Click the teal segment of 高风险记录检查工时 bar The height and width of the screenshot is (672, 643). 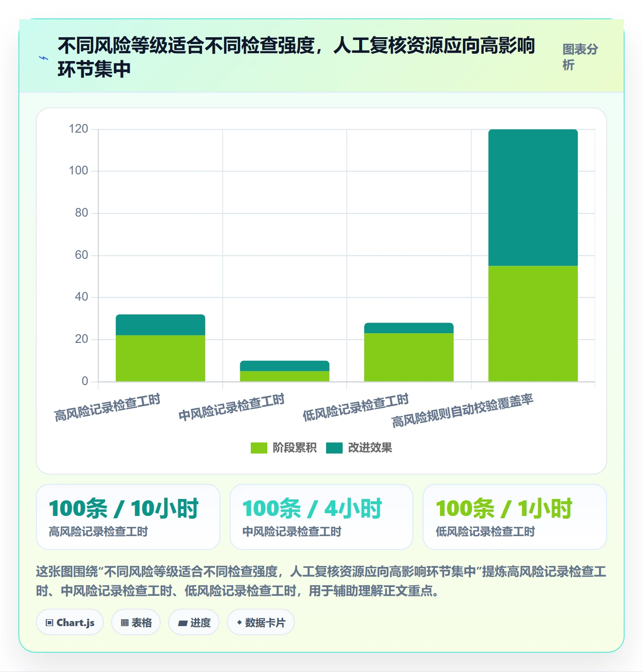click(160, 325)
